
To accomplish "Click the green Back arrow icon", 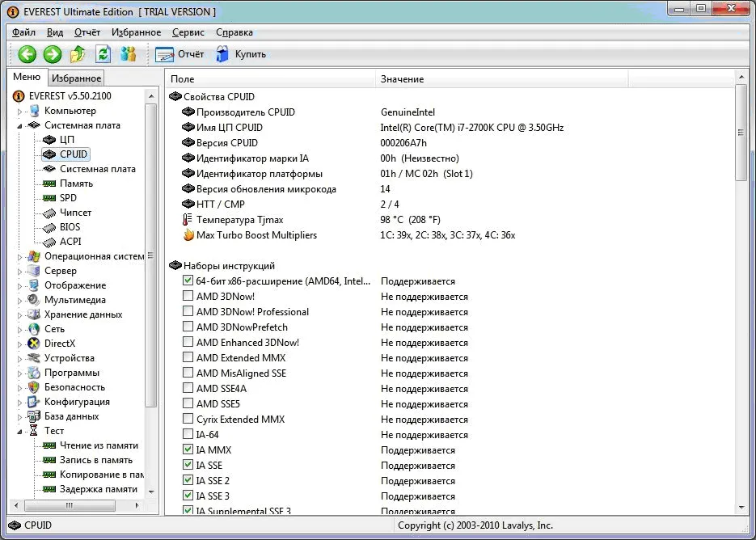I will click(x=27, y=54).
